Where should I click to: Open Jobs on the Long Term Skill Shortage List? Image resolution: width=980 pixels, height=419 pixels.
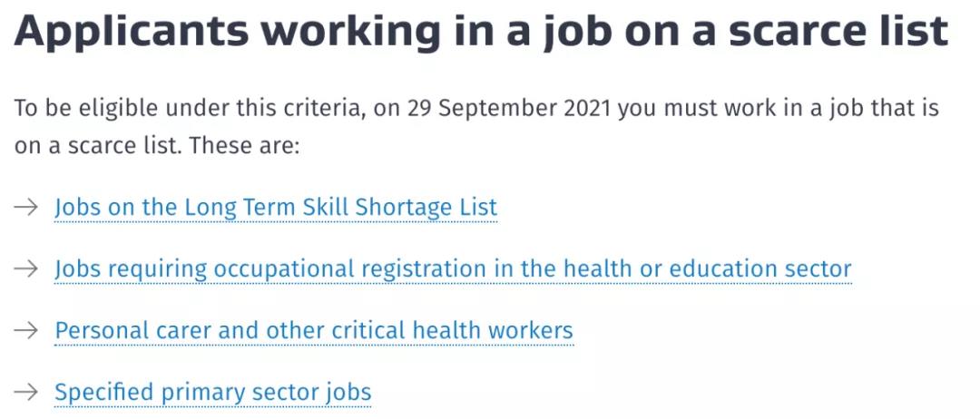[276, 208]
